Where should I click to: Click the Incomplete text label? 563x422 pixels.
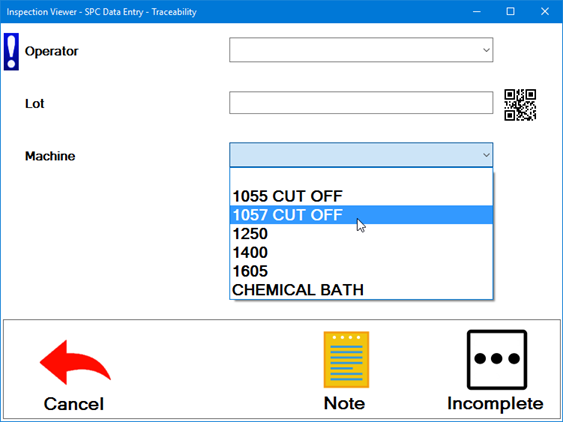495,404
